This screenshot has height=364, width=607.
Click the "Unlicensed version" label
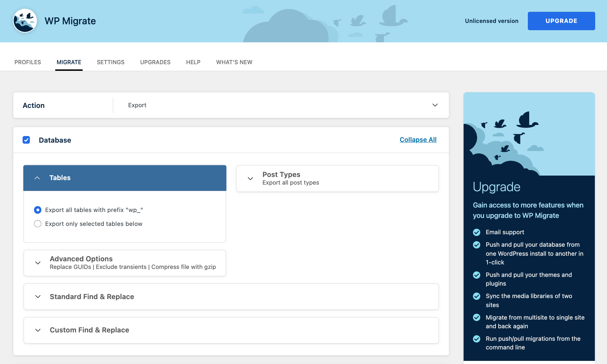point(491,21)
